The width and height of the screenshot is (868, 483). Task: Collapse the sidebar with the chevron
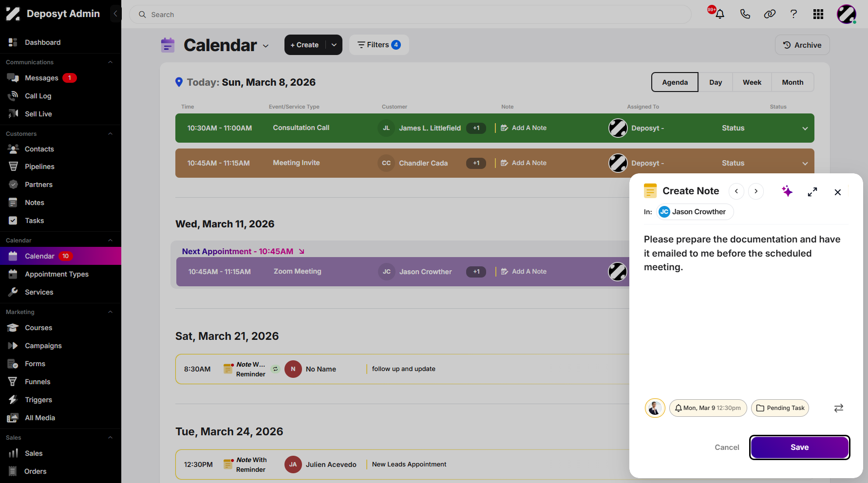click(x=115, y=14)
